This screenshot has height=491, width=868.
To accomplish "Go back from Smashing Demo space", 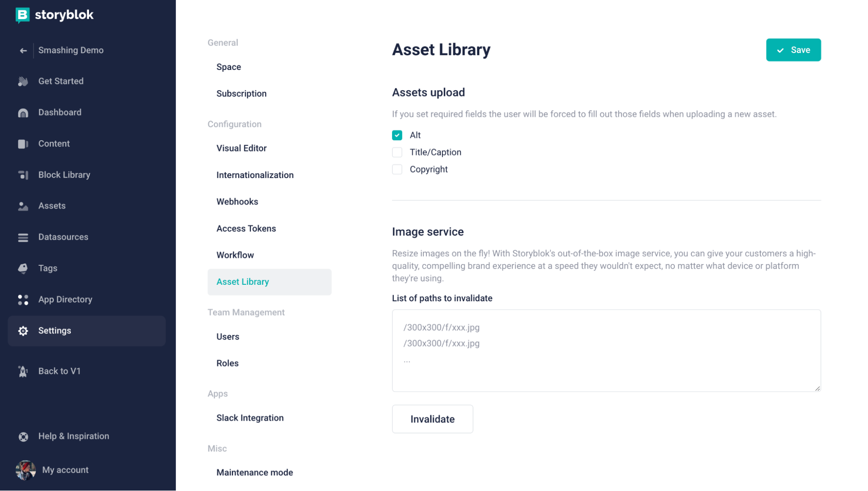I will [x=23, y=50].
